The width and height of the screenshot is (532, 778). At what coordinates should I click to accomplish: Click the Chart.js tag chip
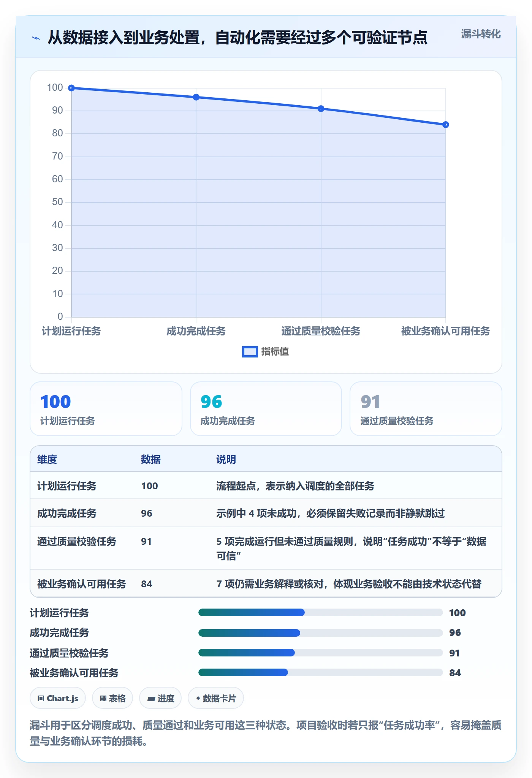[x=58, y=698]
